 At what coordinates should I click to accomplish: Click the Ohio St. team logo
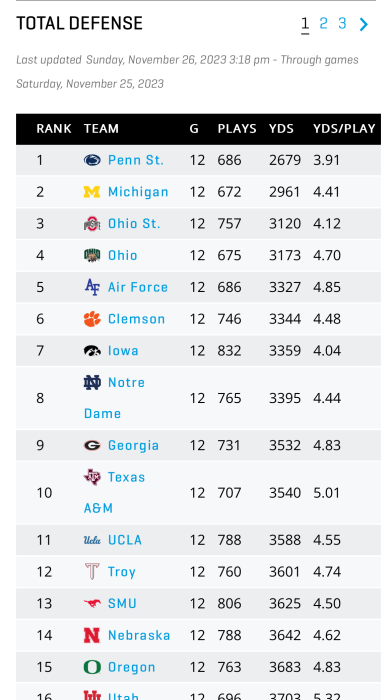pyautogui.click(x=92, y=223)
